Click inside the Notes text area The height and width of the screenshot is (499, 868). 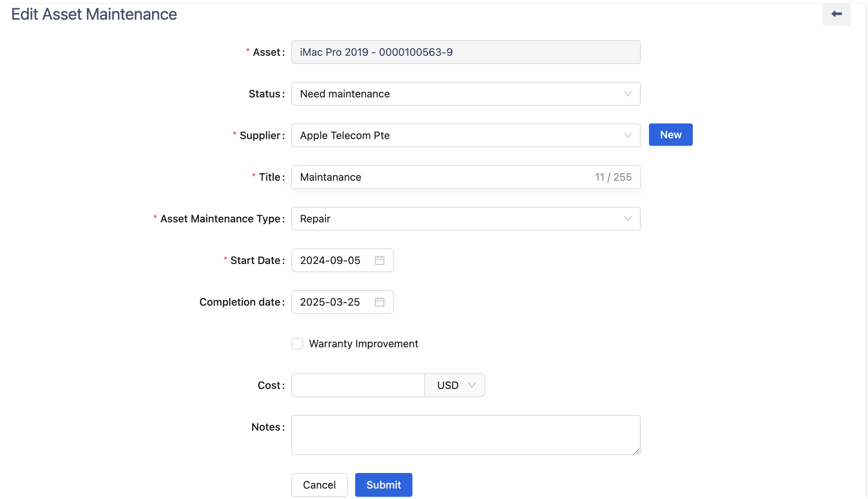[466, 435]
